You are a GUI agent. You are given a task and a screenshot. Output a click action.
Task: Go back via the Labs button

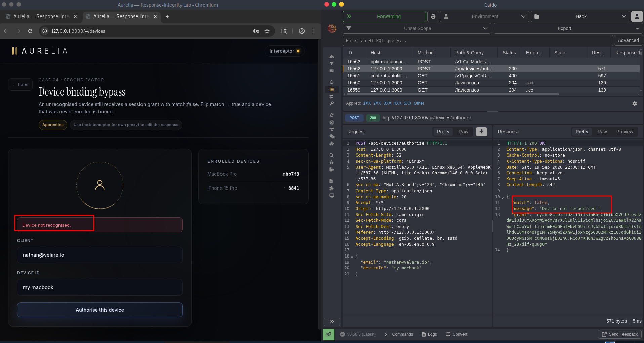point(21,85)
